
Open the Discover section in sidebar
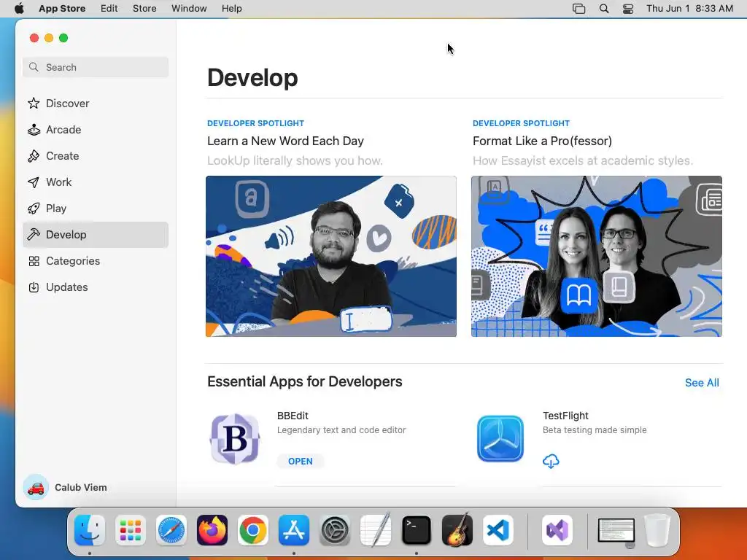point(96,104)
